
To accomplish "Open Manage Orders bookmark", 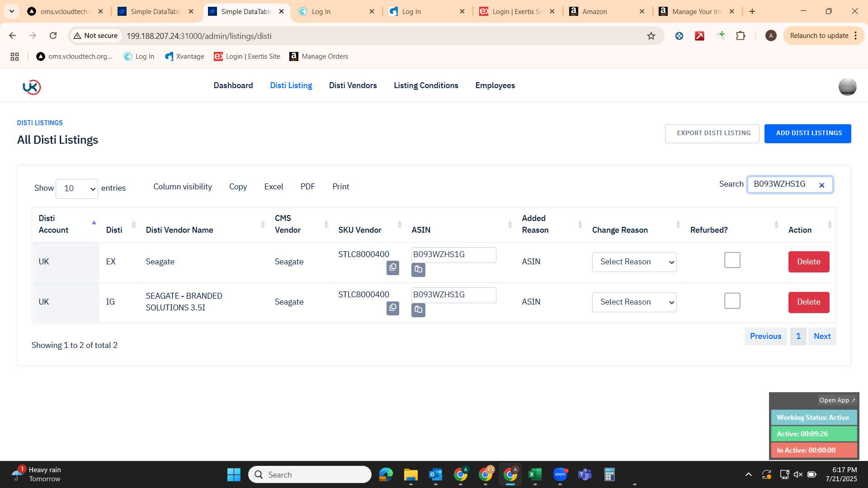I will pyautogui.click(x=319, y=56).
